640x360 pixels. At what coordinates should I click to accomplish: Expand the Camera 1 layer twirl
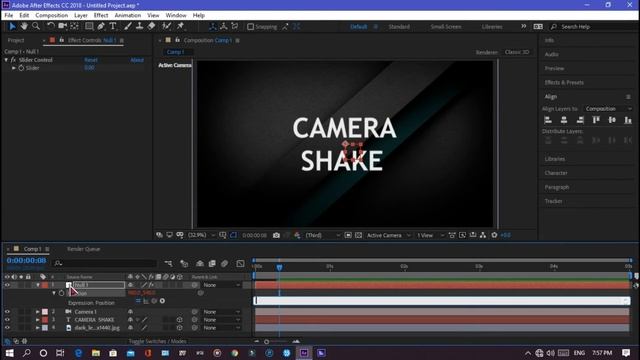click(x=38, y=312)
